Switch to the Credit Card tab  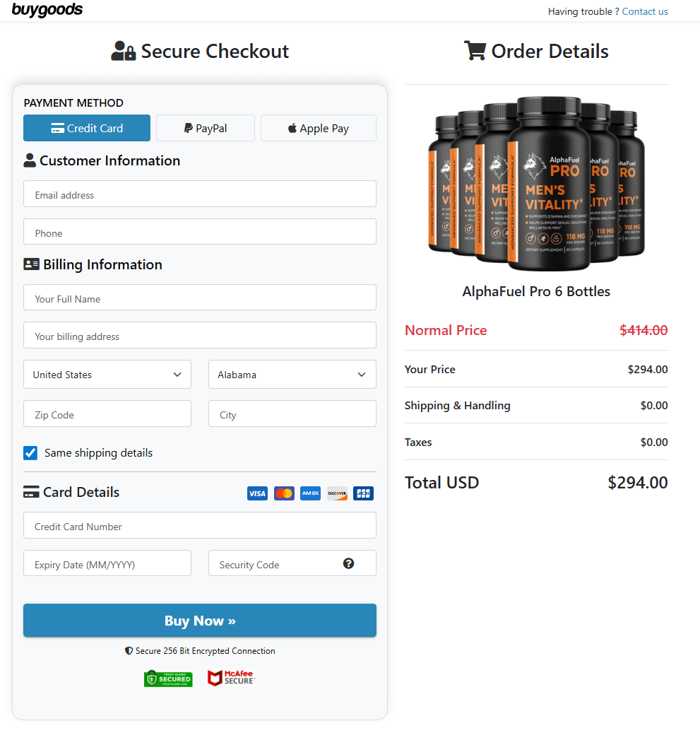86,128
